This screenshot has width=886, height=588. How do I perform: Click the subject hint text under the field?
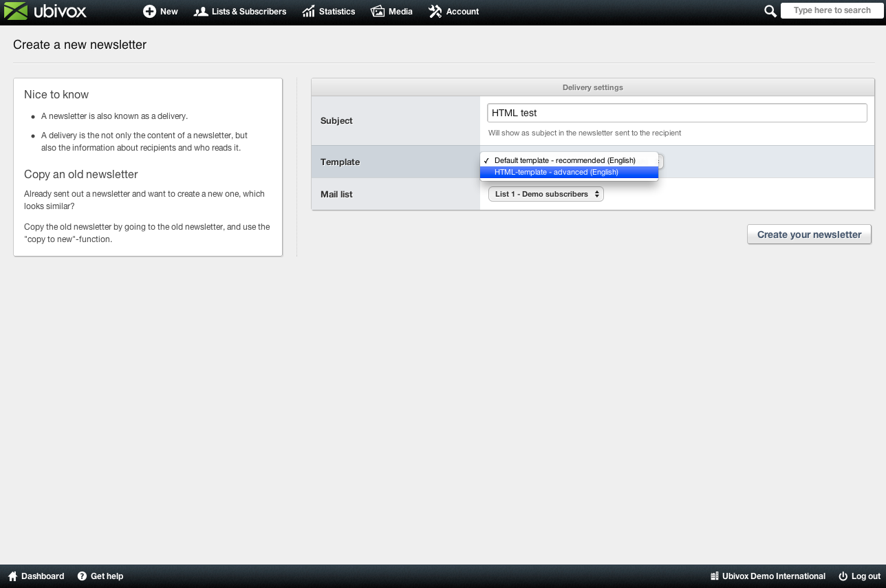click(x=585, y=133)
